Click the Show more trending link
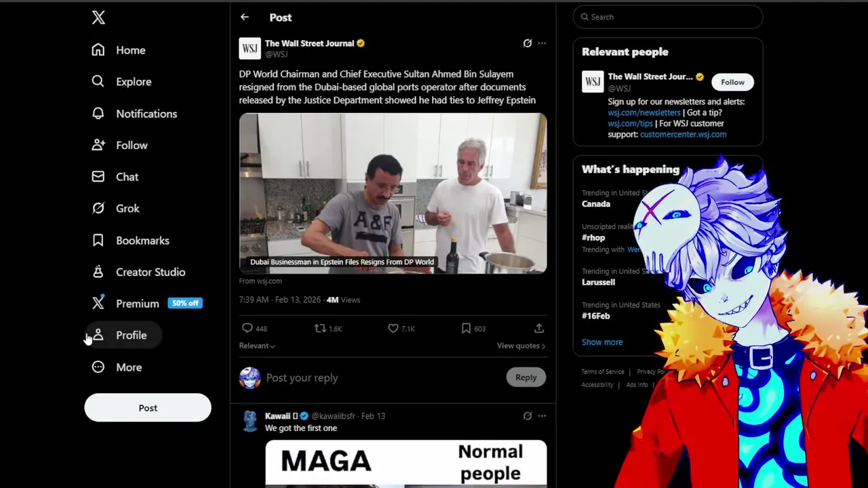Screen dimensions: 868x488 (x=602, y=342)
